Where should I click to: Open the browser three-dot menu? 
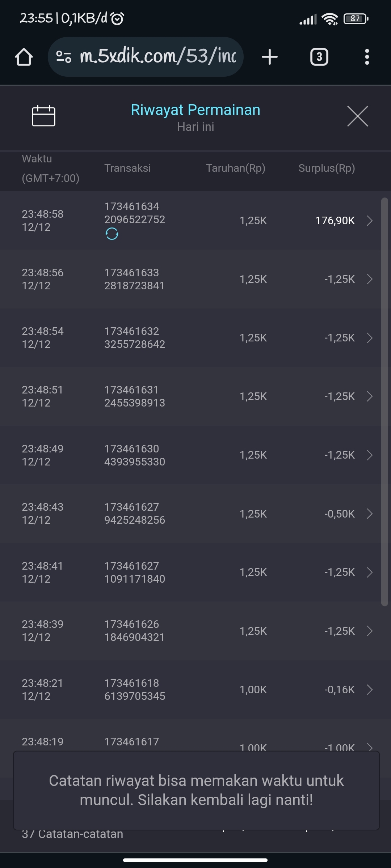367,57
